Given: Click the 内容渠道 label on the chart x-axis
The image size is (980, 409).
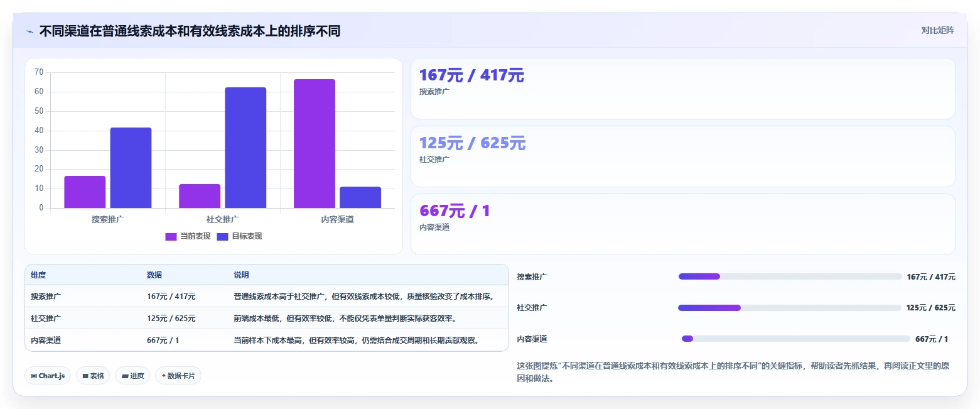Looking at the screenshot, I should coord(337,219).
